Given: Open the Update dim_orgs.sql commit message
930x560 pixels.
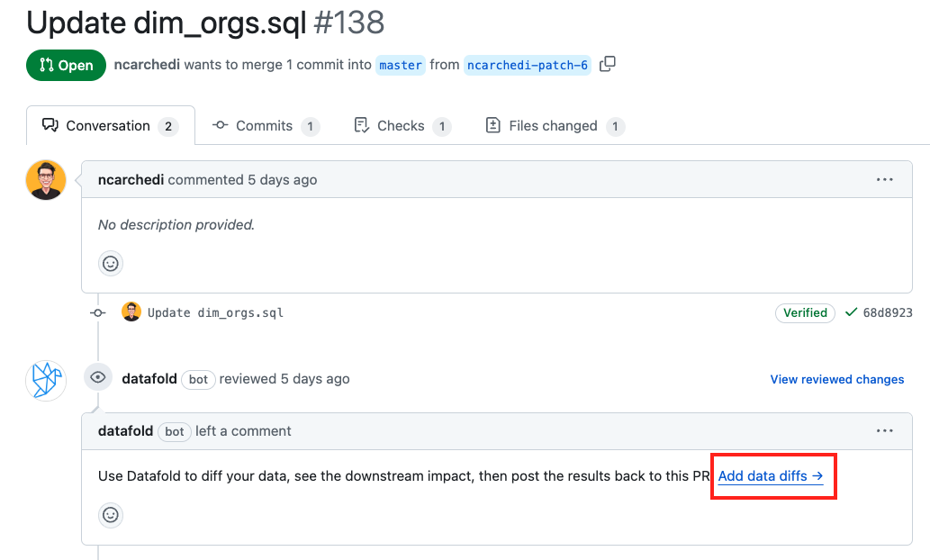Looking at the screenshot, I should pos(215,312).
